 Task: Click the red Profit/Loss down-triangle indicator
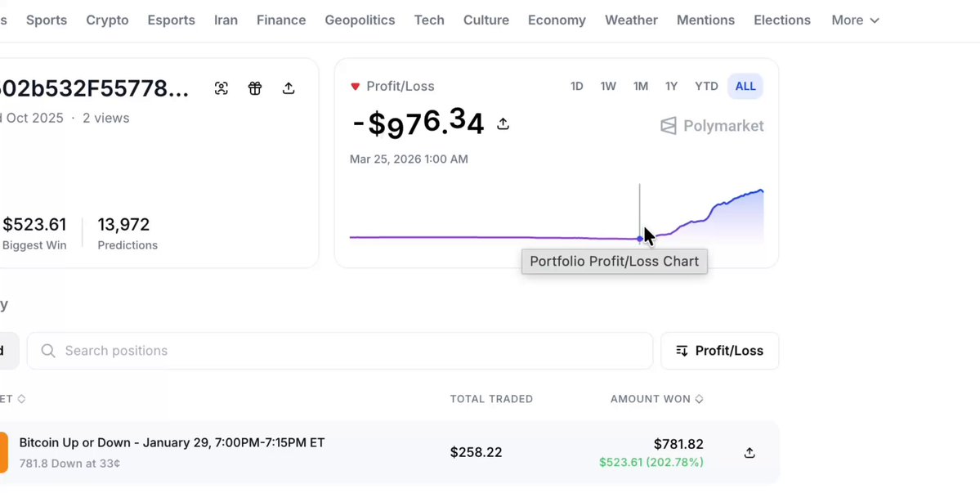355,86
